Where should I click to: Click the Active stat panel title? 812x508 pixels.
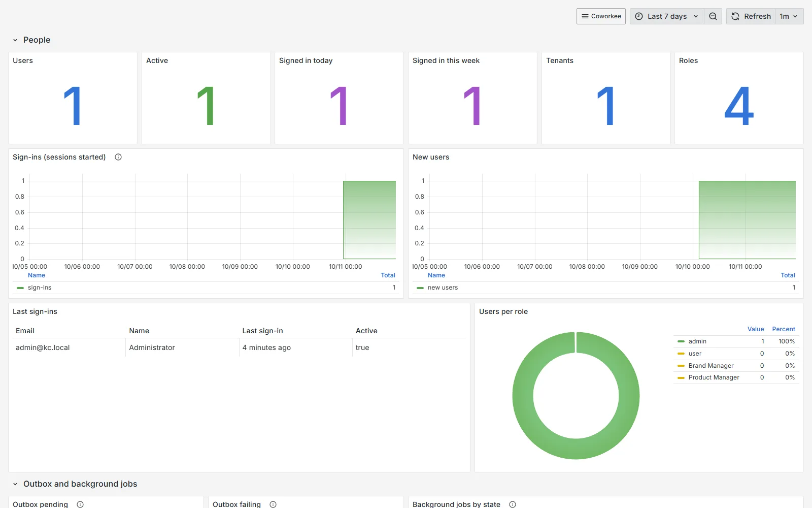157,60
